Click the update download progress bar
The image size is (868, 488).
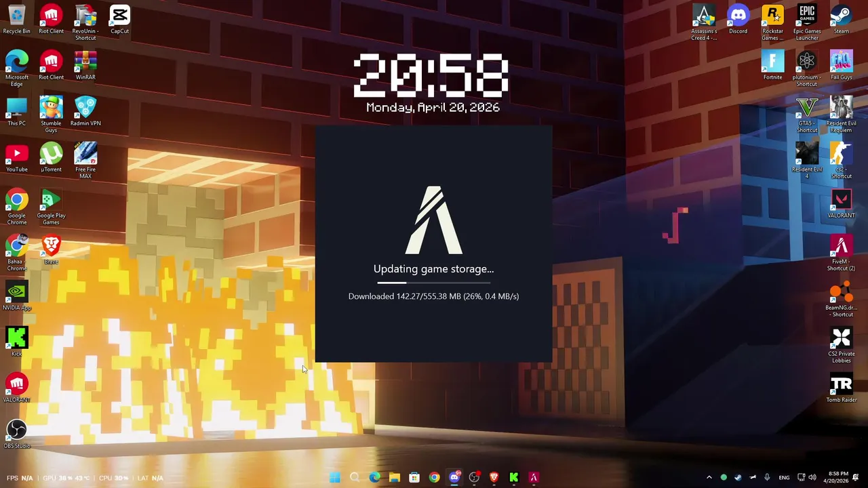pos(434,283)
